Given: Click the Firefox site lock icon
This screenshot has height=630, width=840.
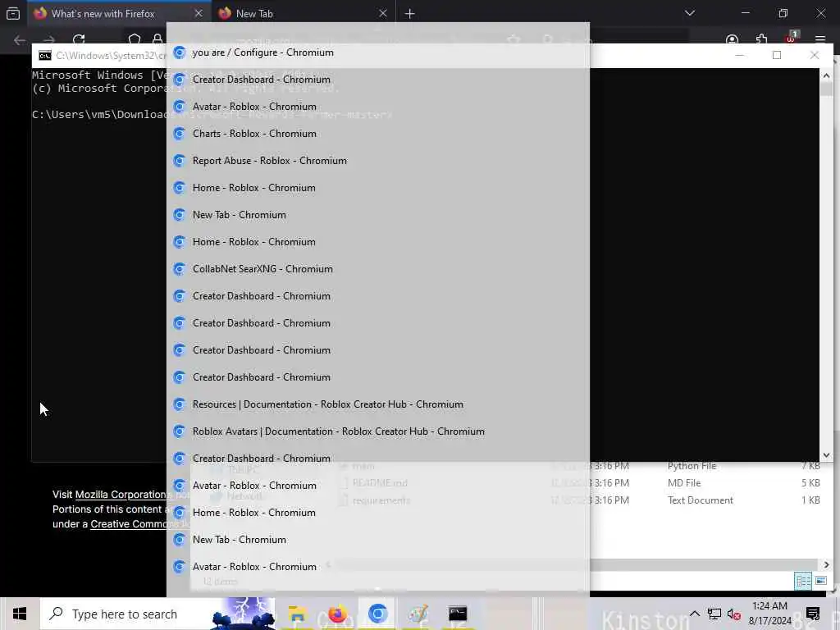Looking at the screenshot, I should [157, 39].
